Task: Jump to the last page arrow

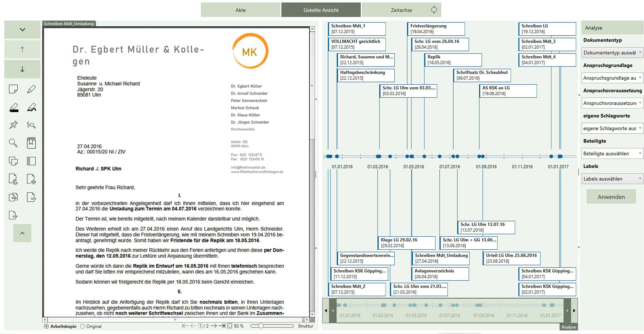Action: tap(222, 326)
